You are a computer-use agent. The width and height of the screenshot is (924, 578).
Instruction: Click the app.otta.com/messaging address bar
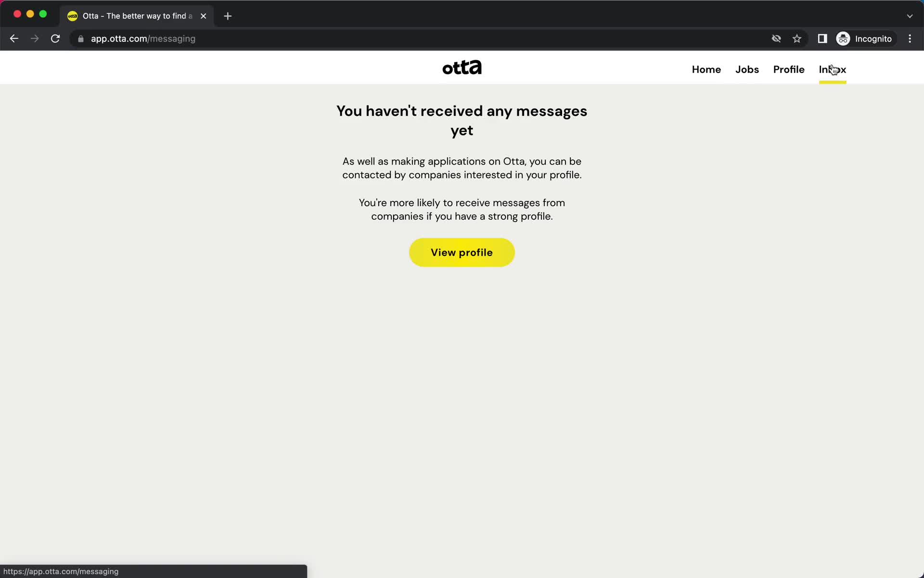143,39
